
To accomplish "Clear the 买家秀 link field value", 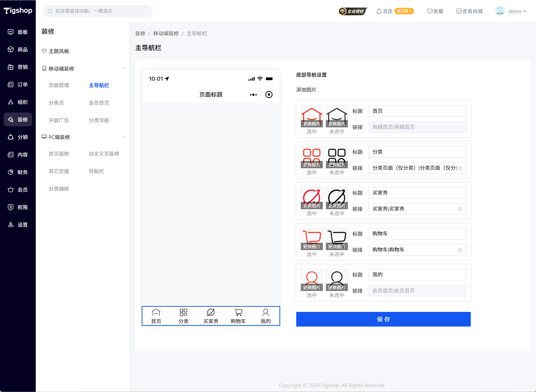I will pos(460,209).
